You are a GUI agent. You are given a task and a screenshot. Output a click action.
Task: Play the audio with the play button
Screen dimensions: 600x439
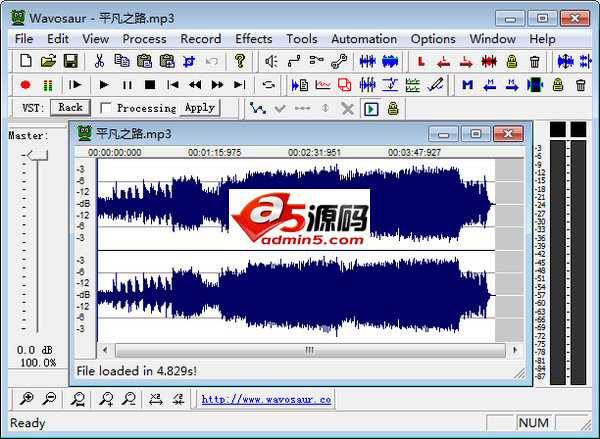(104, 85)
